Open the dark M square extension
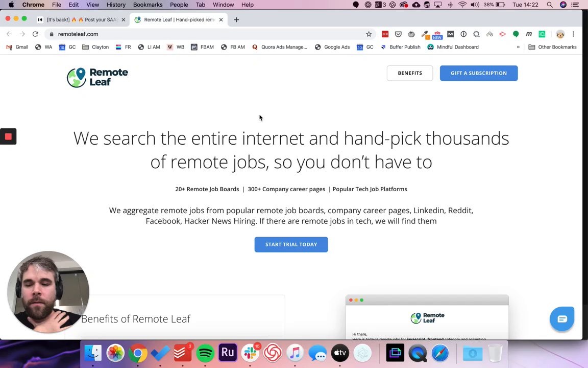This screenshot has width=588, height=368. [x=450, y=34]
